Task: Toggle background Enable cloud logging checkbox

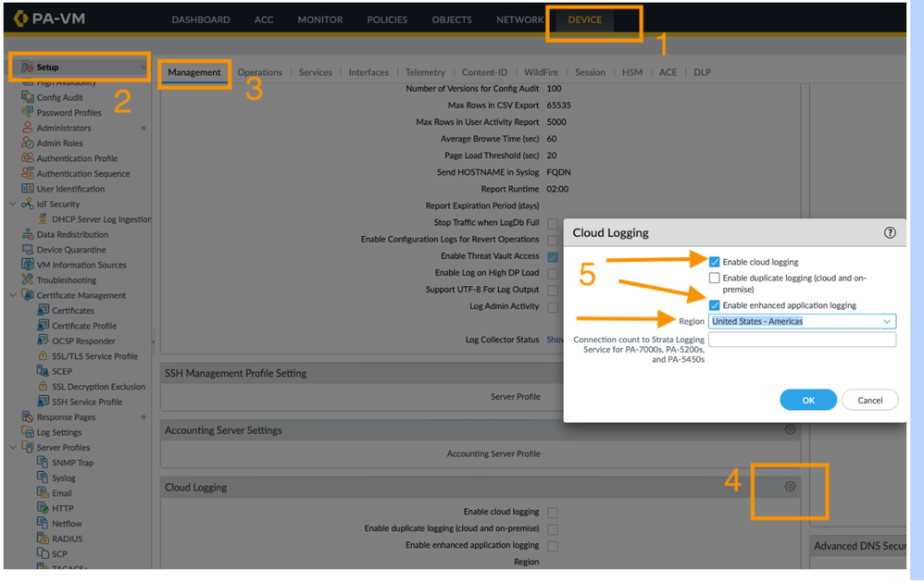Action: tap(552, 513)
